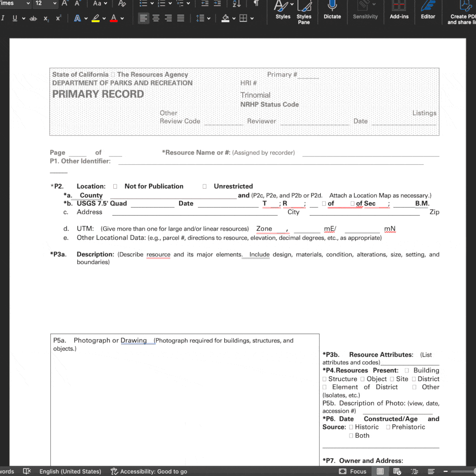Image resolution: width=476 pixels, height=476 pixels.
Task: Open the Dictate microphone tool
Action: (x=332, y=10)
